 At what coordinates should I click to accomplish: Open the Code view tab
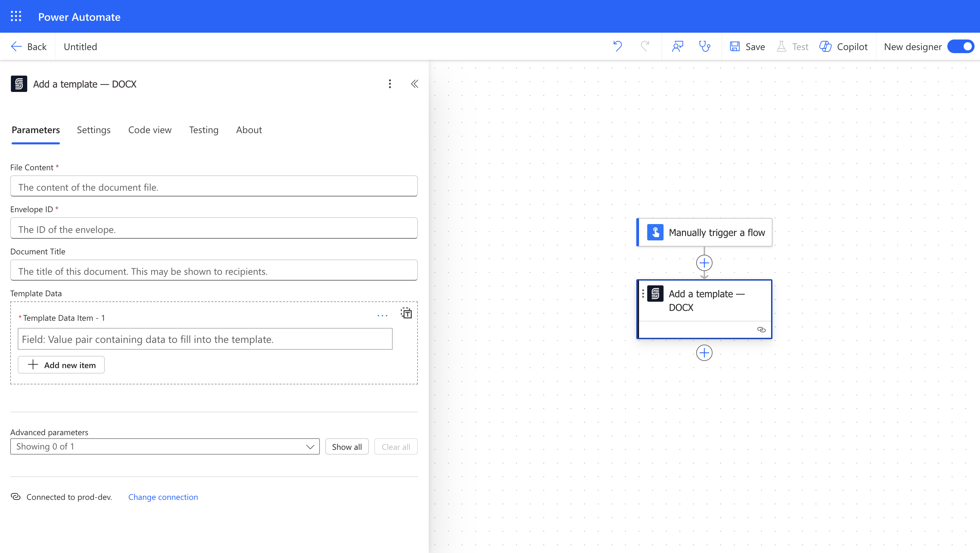click(149, 130)
